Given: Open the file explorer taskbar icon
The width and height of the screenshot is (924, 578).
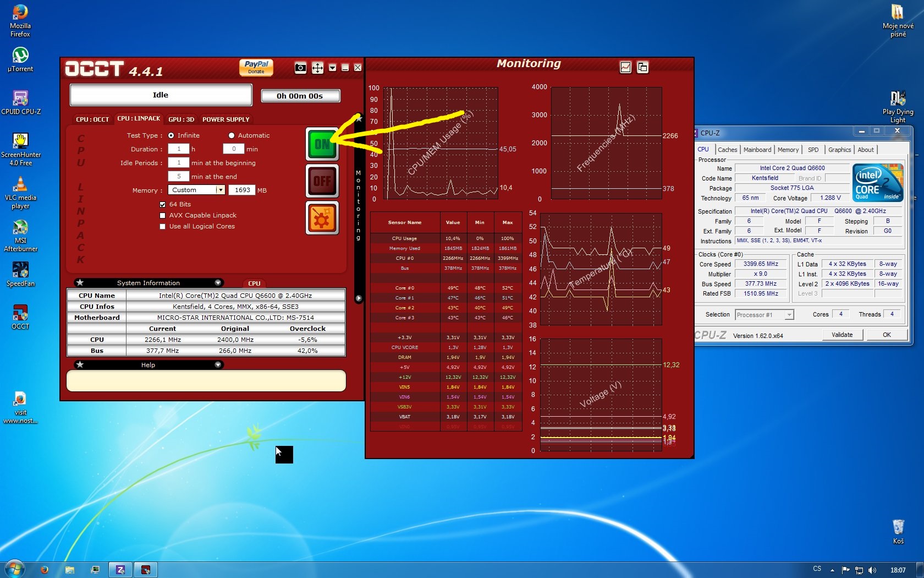Looking at the screenshot, I should point(70,570).
